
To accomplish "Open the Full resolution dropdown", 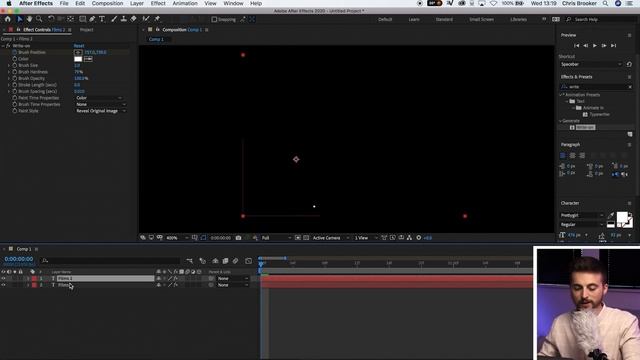I will 276,238.
